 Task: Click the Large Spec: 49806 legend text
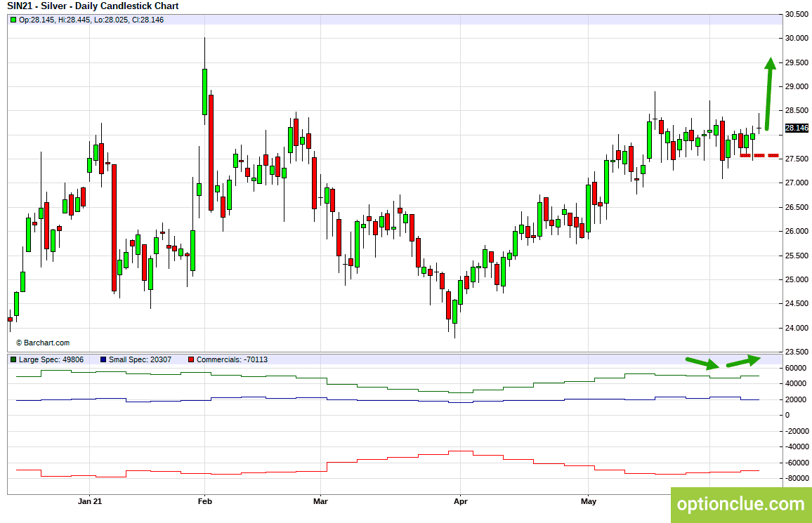pos(51,359)
